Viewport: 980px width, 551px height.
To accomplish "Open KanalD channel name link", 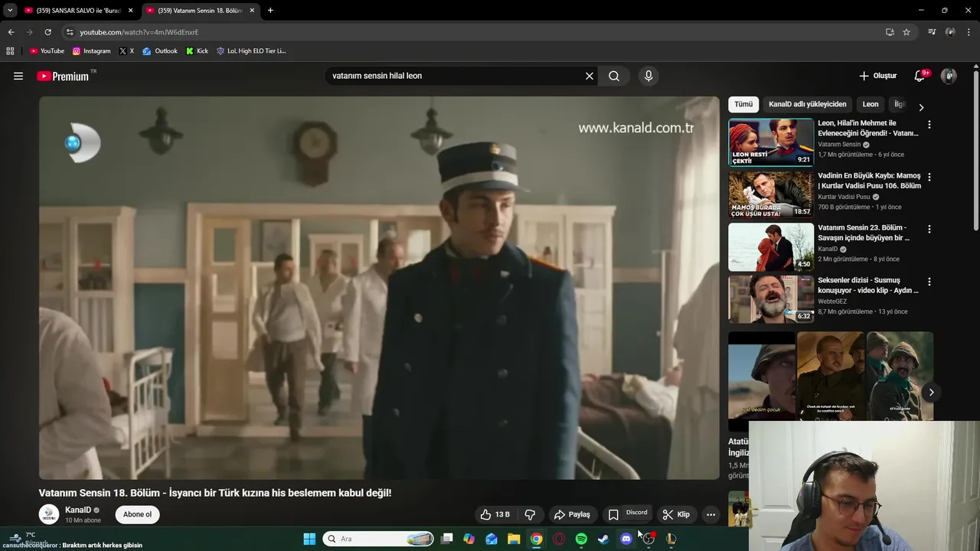I will coord(78,510).
